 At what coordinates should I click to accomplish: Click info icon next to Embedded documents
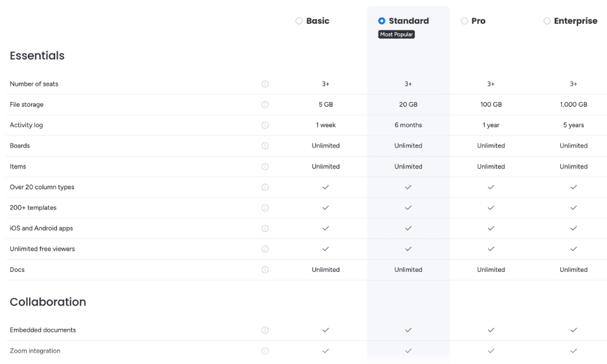click(x=265, y=331)
